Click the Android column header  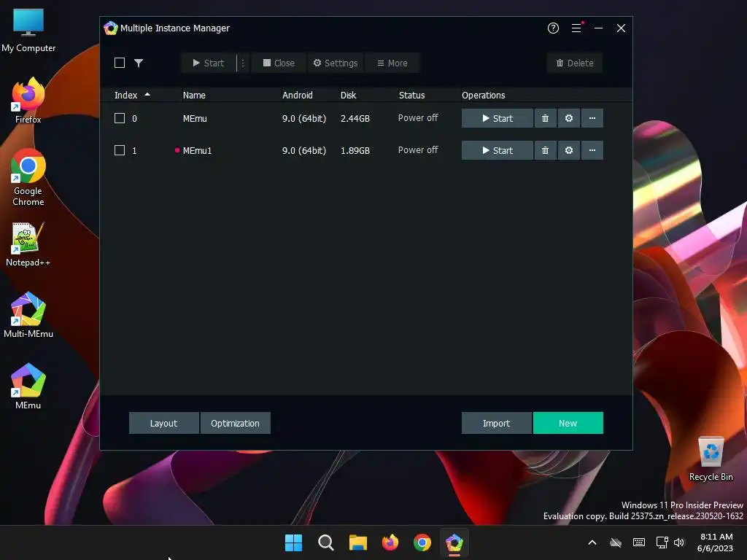pyautogui.click(x=298, y=96)
